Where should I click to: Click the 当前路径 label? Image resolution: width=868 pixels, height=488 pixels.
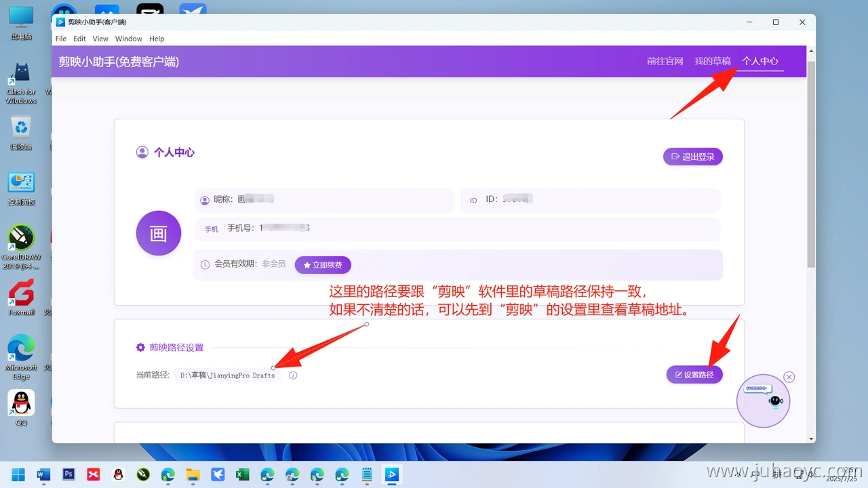tap(153, 375)
